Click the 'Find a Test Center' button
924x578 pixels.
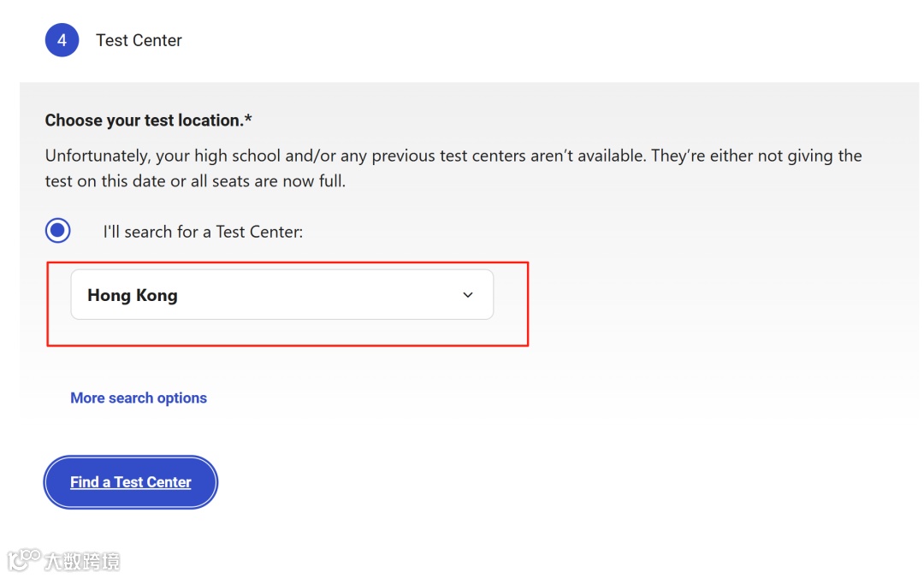(130, 482)
